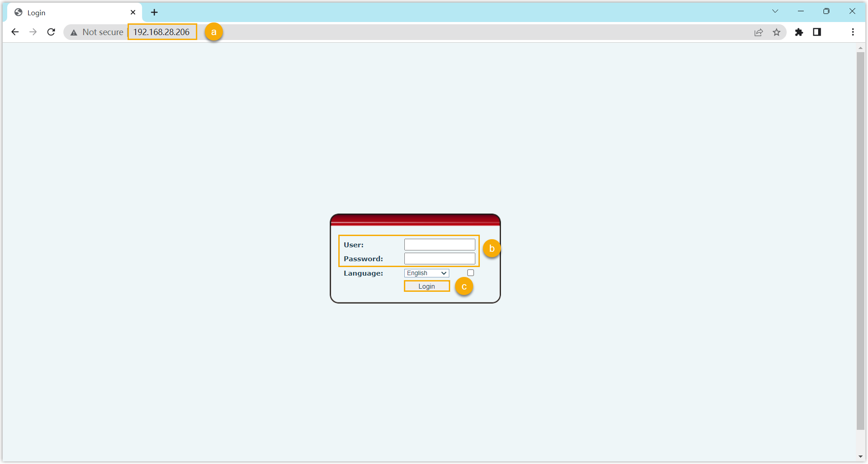Click the globe icon on the Login tab

18,12
